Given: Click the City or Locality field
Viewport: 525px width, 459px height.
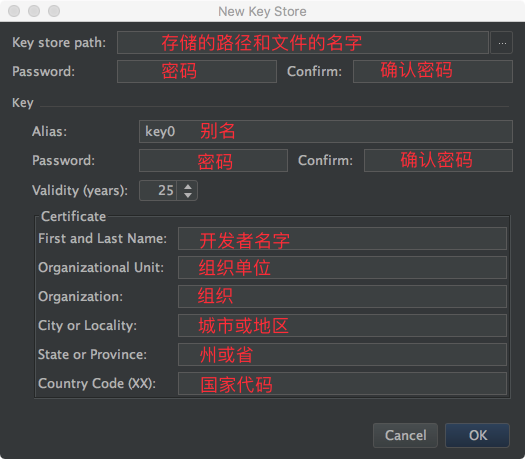Looking at the screenshot, I should coord(342,325).
